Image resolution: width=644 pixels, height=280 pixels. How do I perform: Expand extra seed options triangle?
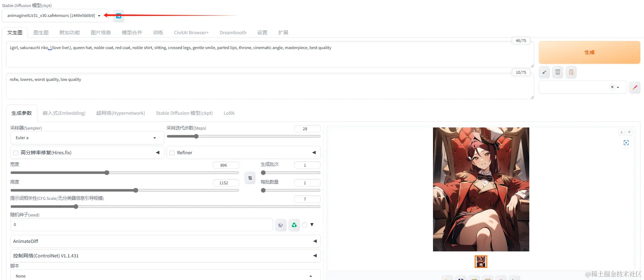[x=312, y=225]
